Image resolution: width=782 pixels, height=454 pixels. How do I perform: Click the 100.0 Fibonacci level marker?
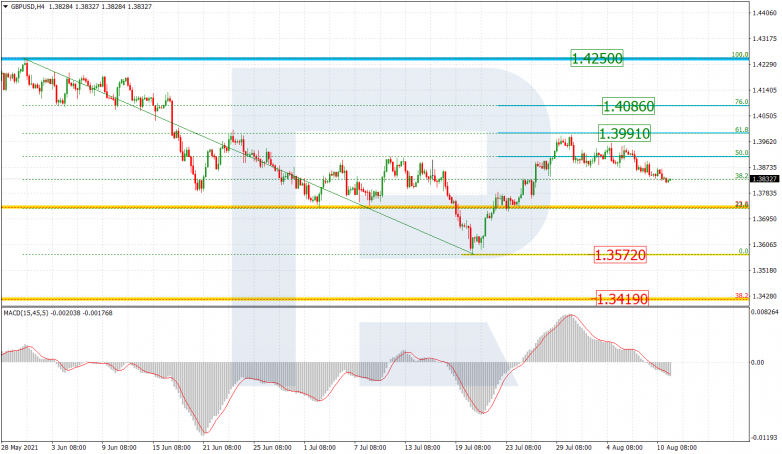coord(740,55)
